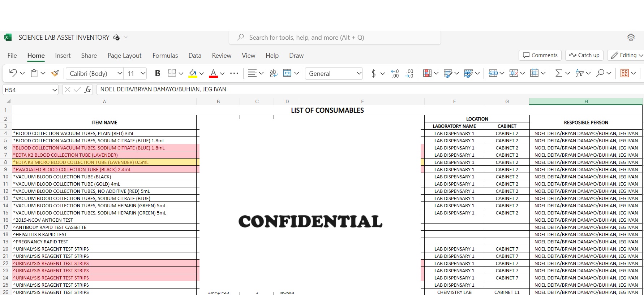The image size is (644, 295).
Task: Switch to the Review tab
Action: [x=222, y=55]
